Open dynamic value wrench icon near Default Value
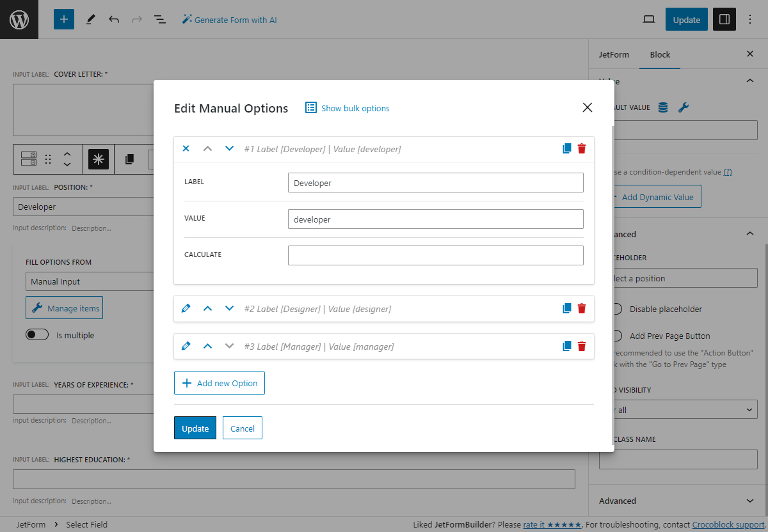Viewport: 768px width, 532px height. click(x=684, y=108)
